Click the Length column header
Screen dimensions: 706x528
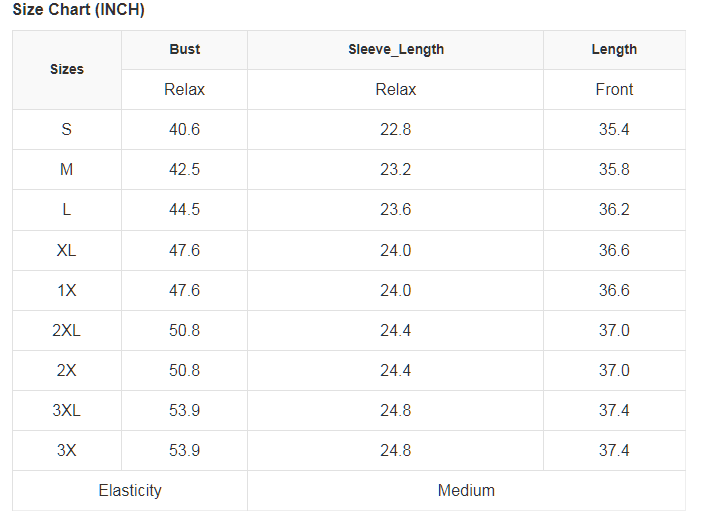(x=614, y=49)
